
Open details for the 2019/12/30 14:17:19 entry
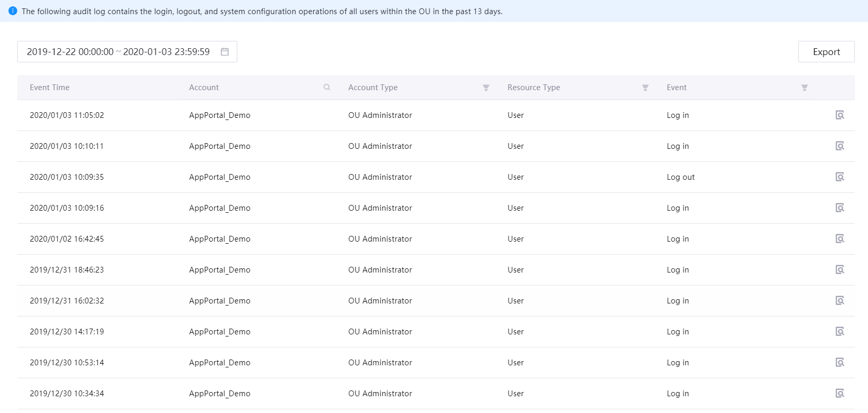coord(839,332)
